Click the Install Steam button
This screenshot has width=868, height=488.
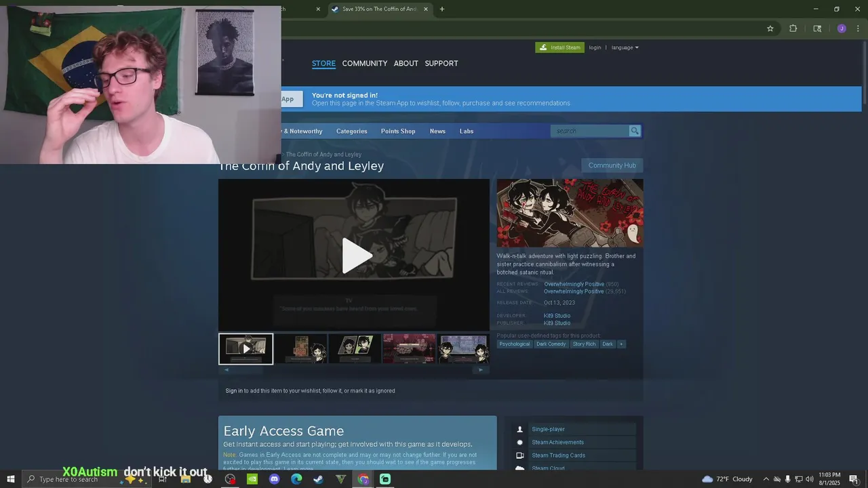point(559,47)
